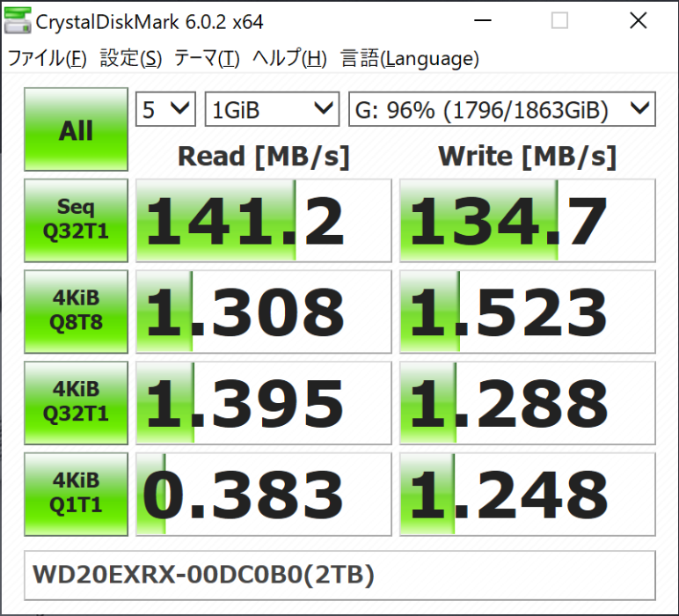Open the 言語(Language) menu
This screenshot has height=616, width=679.
point(409,59)
